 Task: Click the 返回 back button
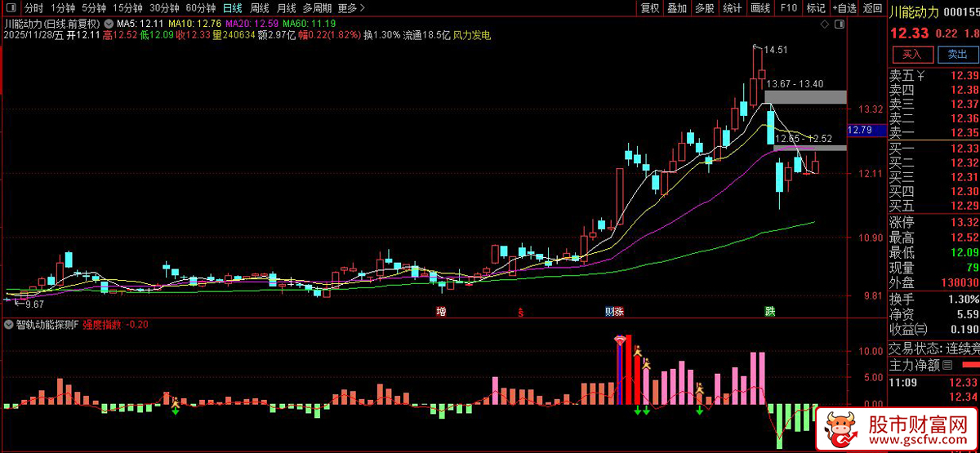pos(872,8)
